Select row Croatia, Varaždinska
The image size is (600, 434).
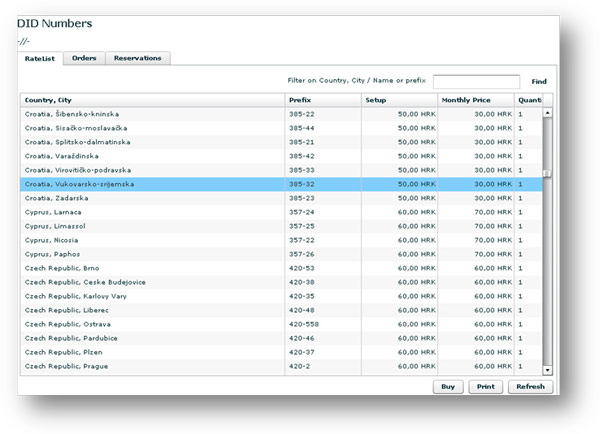[281, 156]
